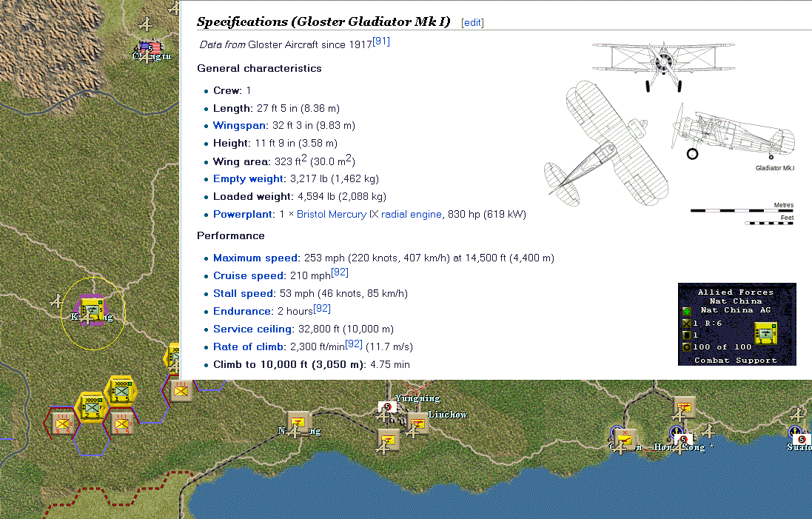The width and height of the screenshot is (812, 519).
Task: Select the red Japanese unit below the article panel
Action: [x=181, y=390]
